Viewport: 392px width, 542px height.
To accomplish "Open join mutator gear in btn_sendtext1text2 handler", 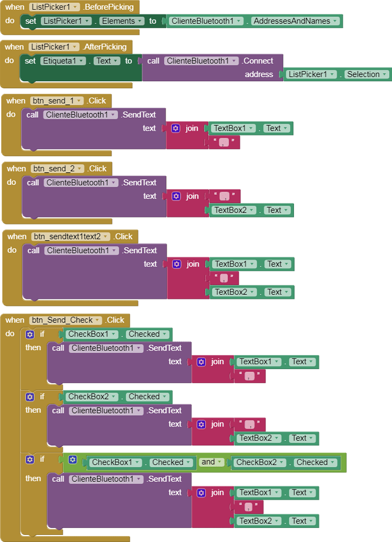I will [177, 264].
